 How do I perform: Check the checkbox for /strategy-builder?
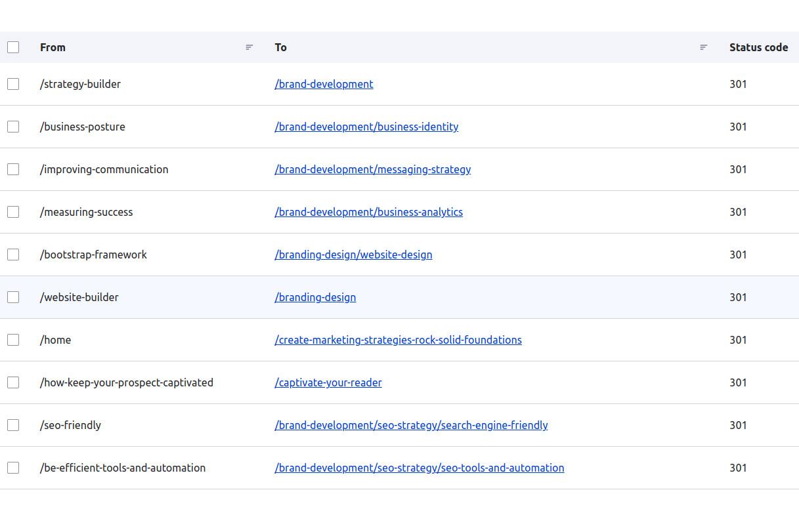point(13,83)
